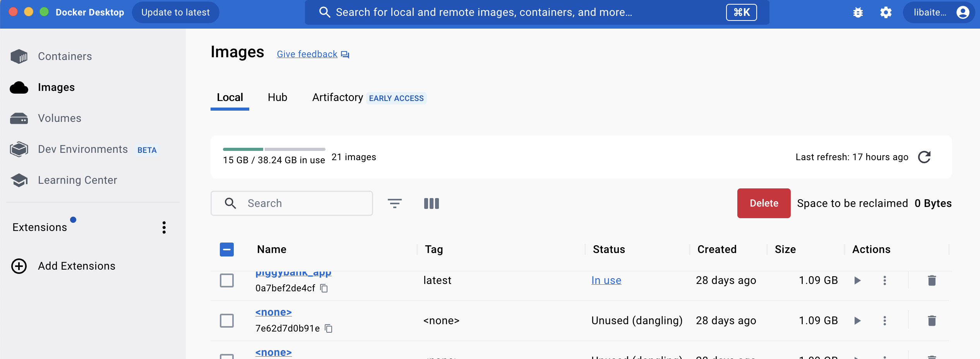Open the manage columns icon
This screenshot has width=980, height=359.
click(x=431, y=203)
